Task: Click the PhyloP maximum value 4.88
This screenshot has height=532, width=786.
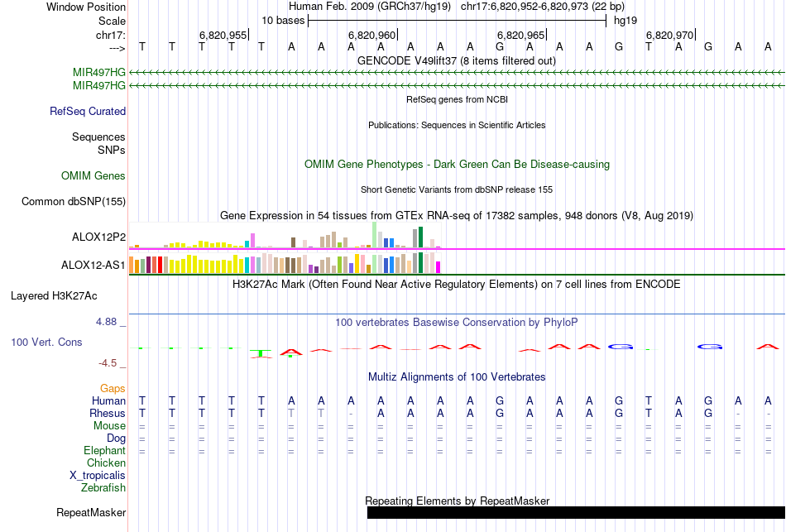Action: click(106, 322)
